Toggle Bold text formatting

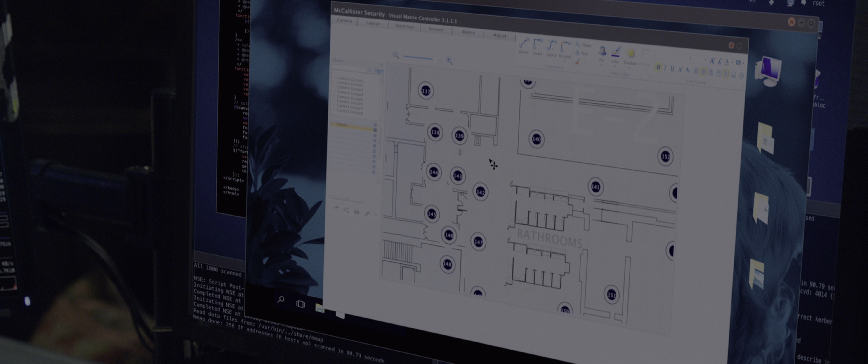658,67
